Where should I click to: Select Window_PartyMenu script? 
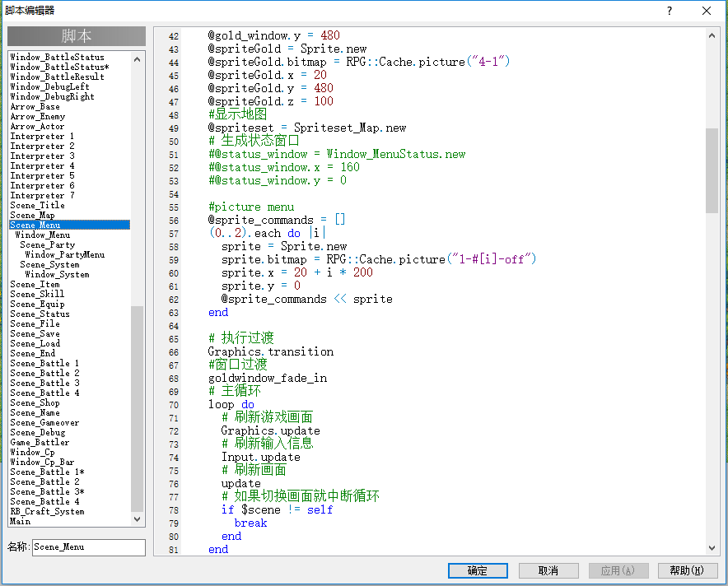[64, 254]
